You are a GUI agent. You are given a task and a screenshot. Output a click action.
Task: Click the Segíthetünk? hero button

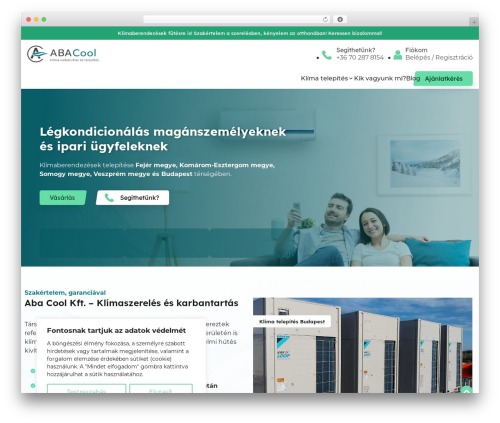[x=132, y=198]
